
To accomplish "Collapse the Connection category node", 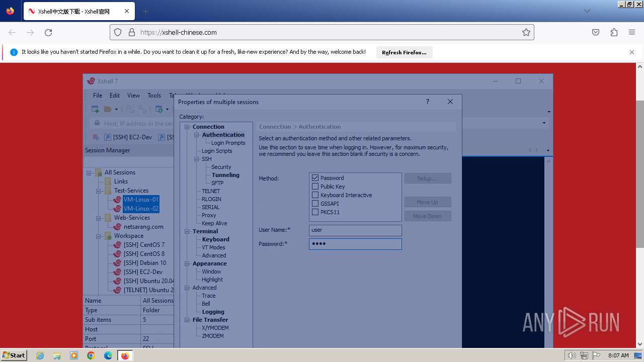I will click(188, 127).
